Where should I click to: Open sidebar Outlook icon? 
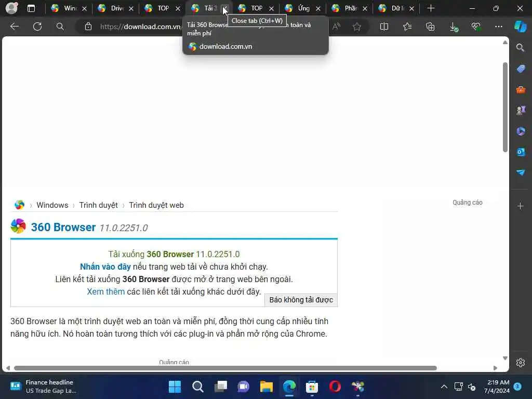521,152
